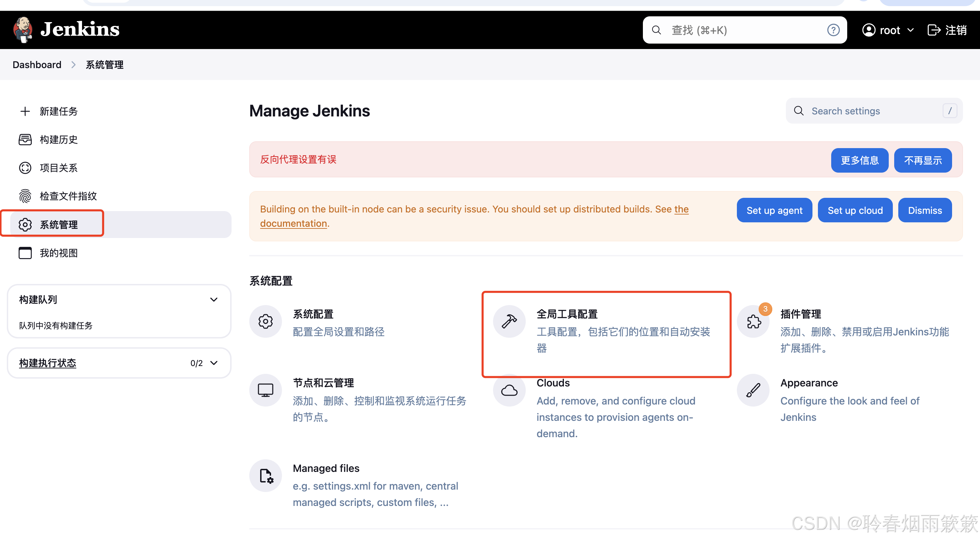Dismiss the built-in node security warning
Image resolution: width=980 pixels, height=540 pixels.
(x=924, y=210)
